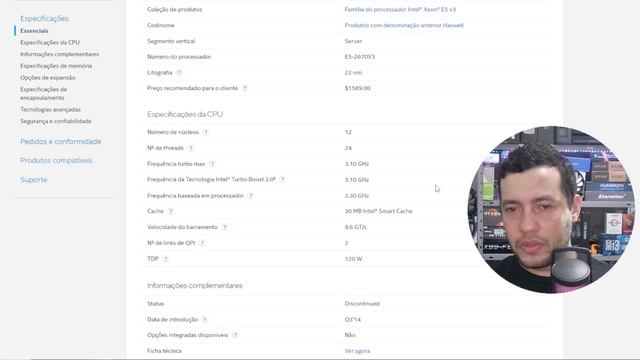Select the 120 W TDP value
640x360 pixels.
(x=353, y=259)
